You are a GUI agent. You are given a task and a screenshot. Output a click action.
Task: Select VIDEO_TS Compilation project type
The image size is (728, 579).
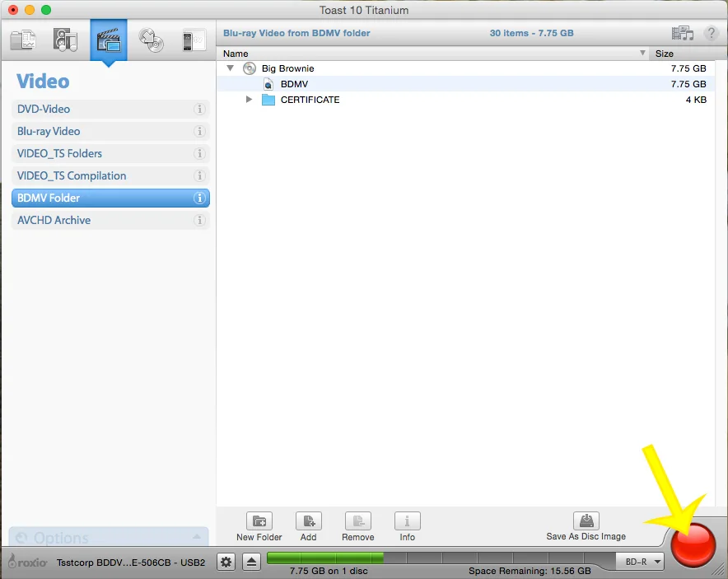110,176
